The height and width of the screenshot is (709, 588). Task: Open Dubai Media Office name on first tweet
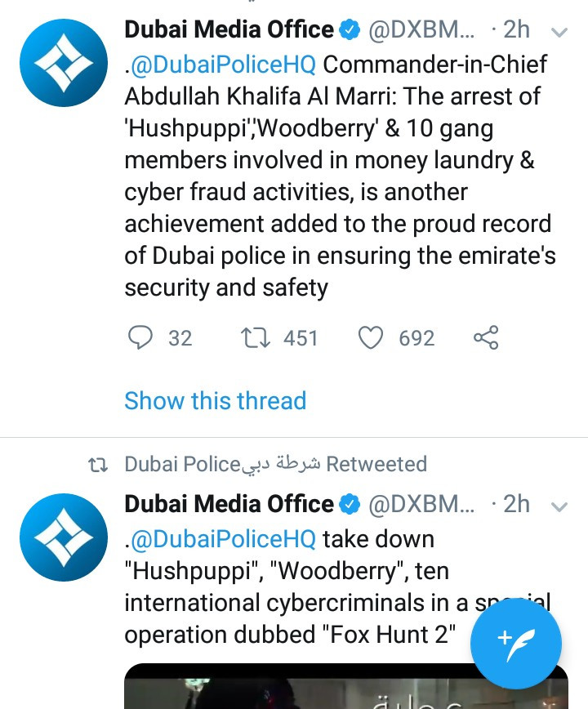[229, 30]
